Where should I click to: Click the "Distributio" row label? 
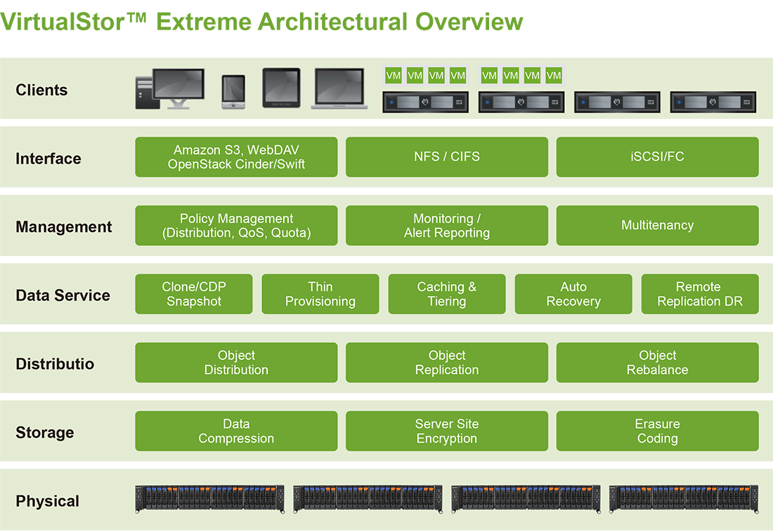pos(55,364)
